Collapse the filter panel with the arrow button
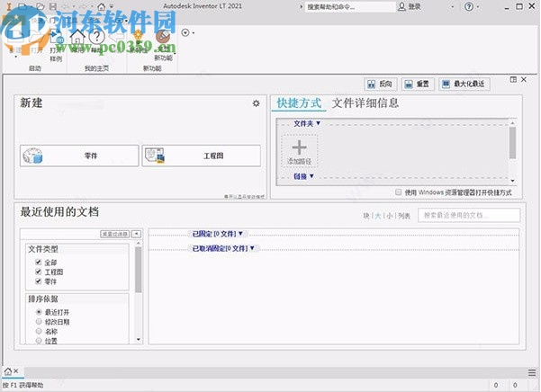 click(x=136, y=234)
